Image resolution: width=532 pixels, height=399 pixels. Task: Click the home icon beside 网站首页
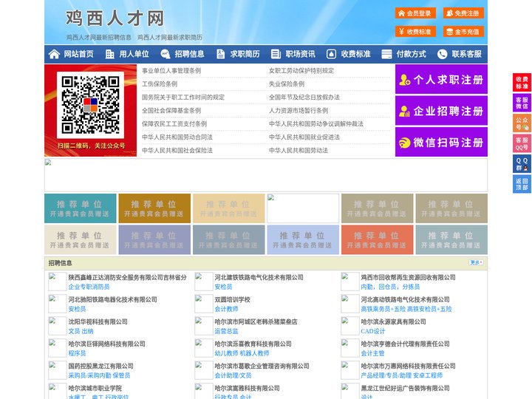click(x=54, y=54)
